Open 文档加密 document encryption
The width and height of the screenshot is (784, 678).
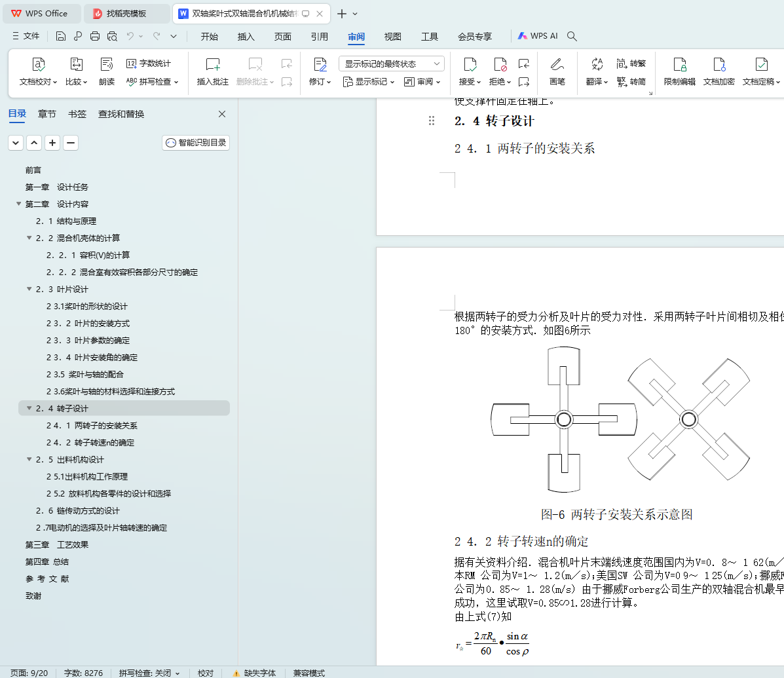(719, 71)
